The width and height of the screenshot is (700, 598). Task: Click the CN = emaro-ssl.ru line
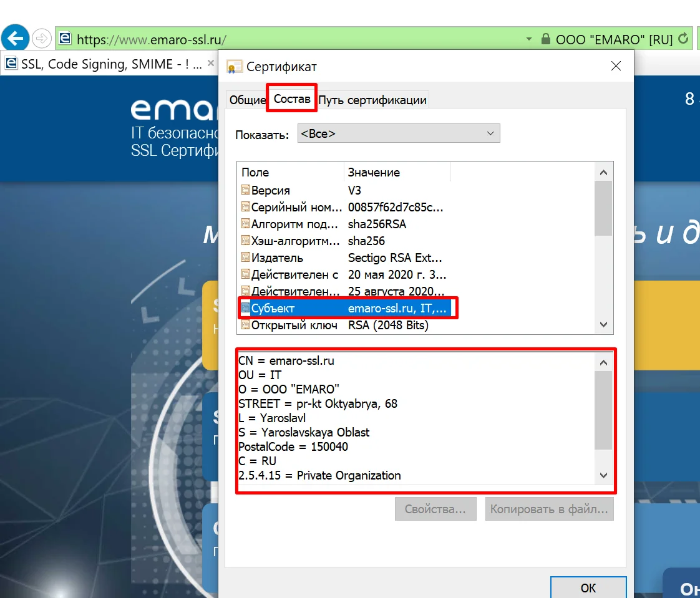click(286, 360)
